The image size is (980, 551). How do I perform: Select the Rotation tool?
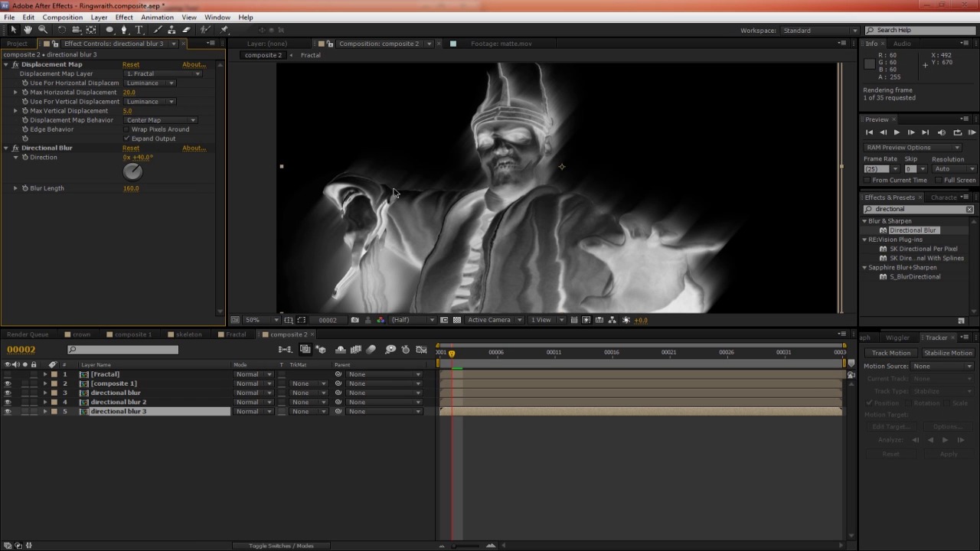62,30
